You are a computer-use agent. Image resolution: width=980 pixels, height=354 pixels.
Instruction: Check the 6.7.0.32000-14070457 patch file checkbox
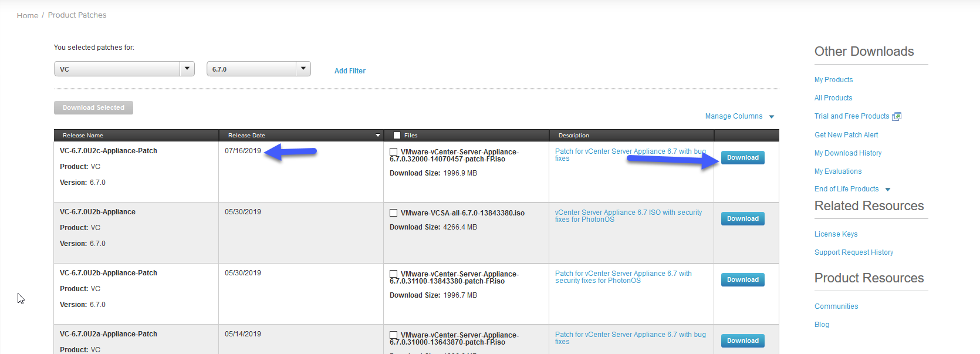(x=394, y=152)
